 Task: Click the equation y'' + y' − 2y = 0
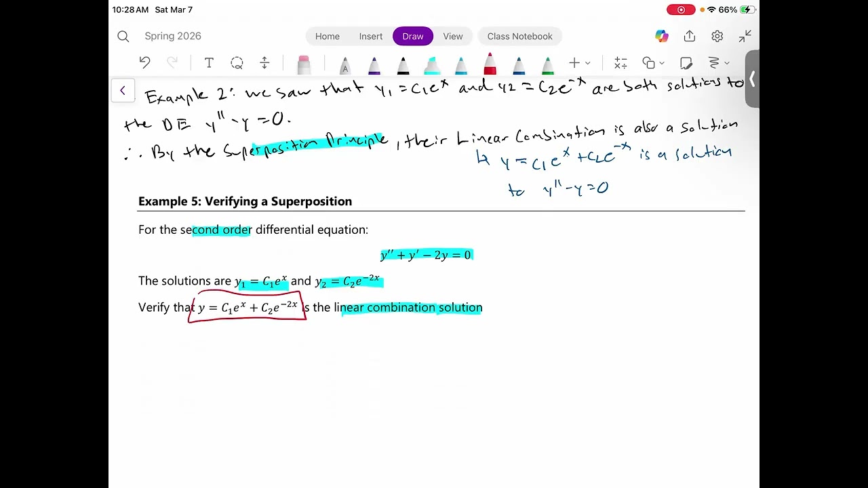[x=426, y=255]
